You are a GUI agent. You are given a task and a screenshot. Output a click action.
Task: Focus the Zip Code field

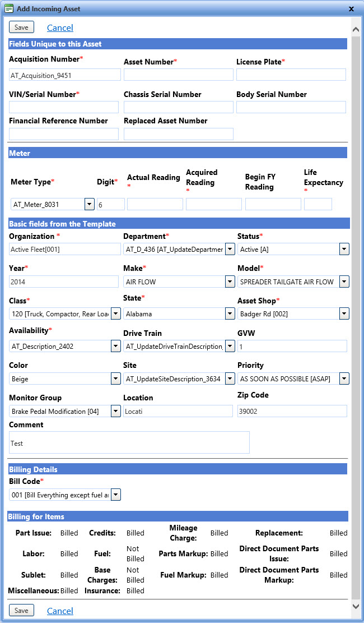292,411
